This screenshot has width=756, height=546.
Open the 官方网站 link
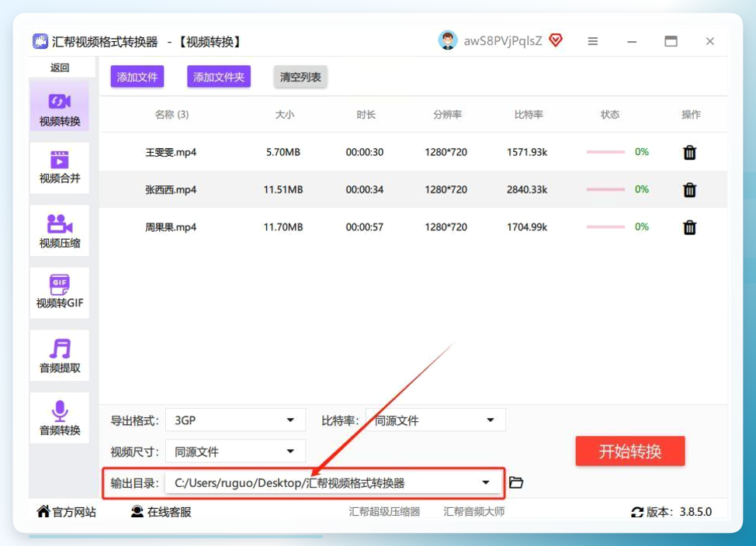tap(67, 512)
